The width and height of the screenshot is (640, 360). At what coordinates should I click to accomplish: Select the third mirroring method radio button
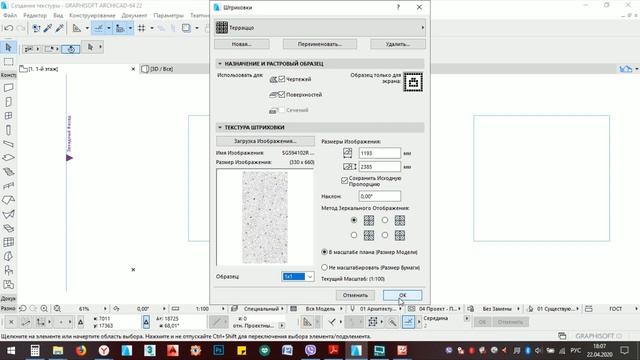[x=354, y=235]
